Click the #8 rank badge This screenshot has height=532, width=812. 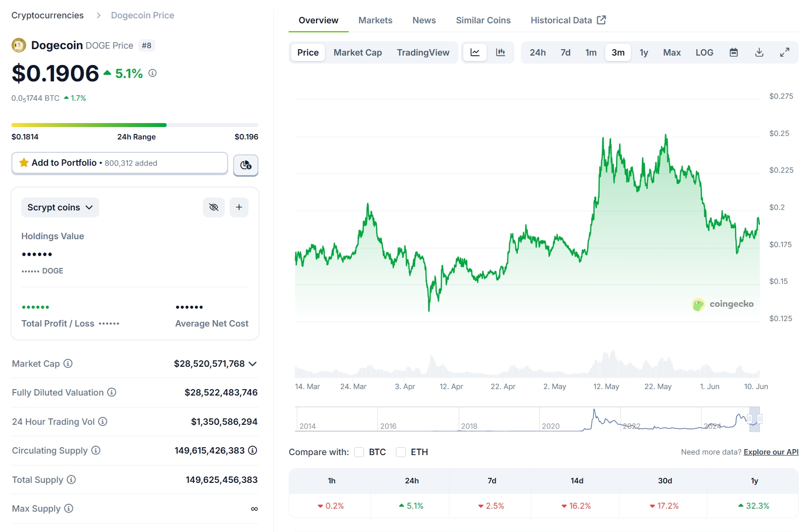coord(146,45)
